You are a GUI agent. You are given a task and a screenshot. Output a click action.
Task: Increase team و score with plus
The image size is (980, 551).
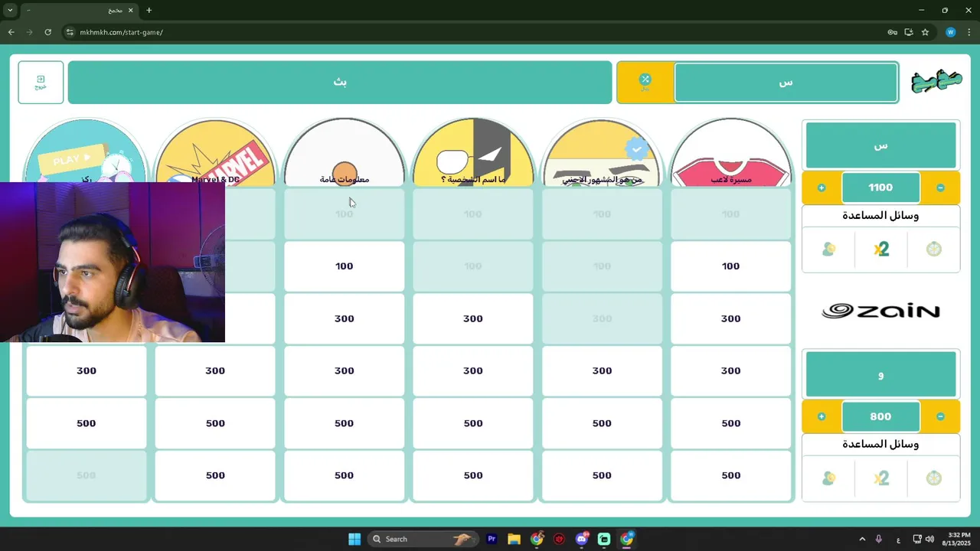(822, 416)
